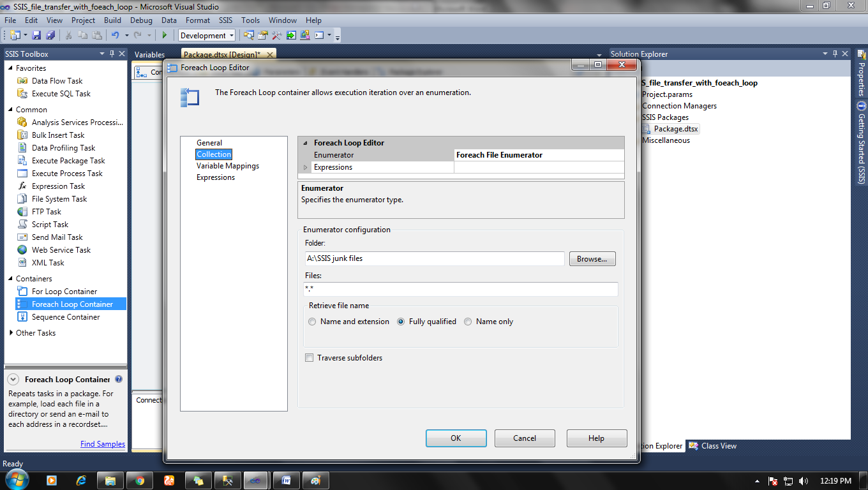Click the Find Samples link
The width and height of the screenshot is (868, 490).
click(103, 444)
